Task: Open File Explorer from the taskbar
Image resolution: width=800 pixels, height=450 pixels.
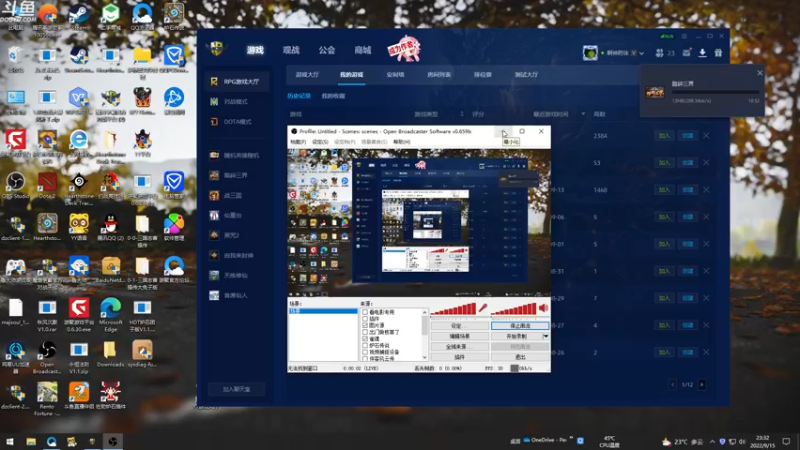Action: click(31, 441)
